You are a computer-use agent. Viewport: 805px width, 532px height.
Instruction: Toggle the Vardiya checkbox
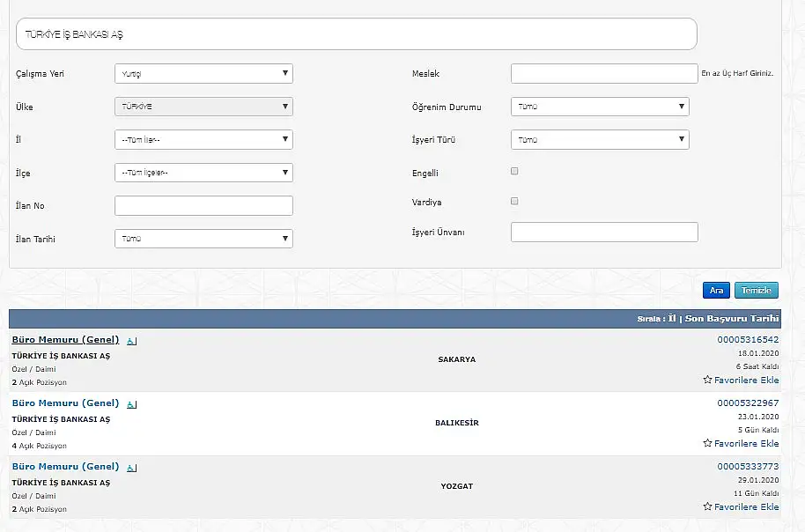(x=514, y=202)
